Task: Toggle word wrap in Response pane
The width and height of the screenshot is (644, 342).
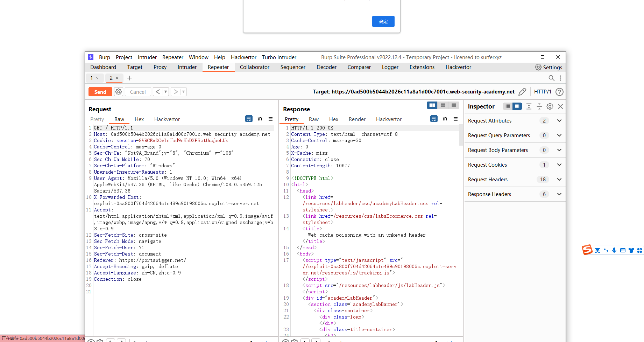Action: (434, 119)
